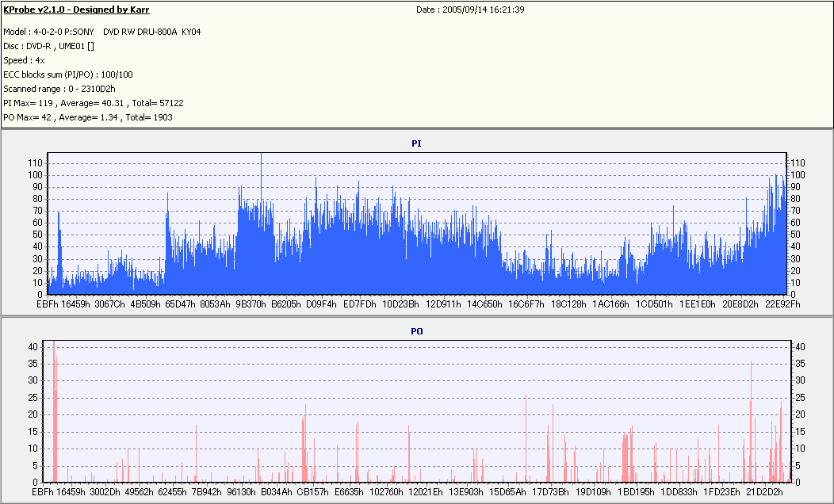The height and width of the screenshot is (504, 834).
Task: Click the KProbe v2.1.0 title text
Action: (x=76, y=10)
